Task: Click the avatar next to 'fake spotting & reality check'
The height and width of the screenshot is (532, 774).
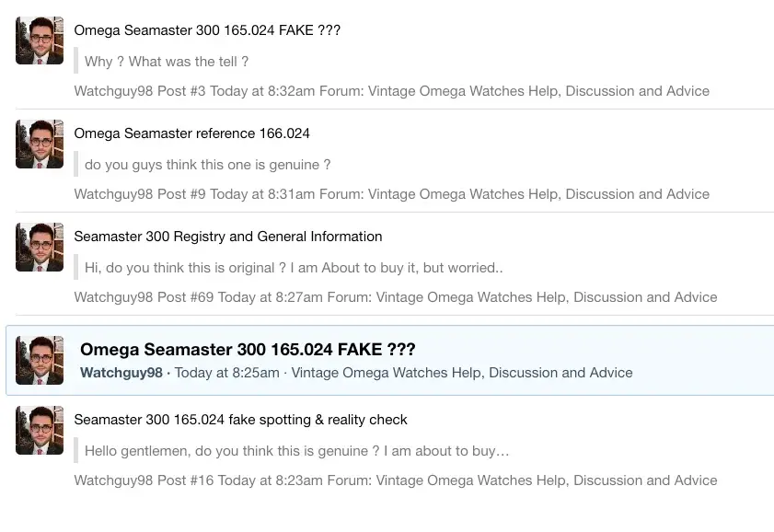Action: point(40,430)
